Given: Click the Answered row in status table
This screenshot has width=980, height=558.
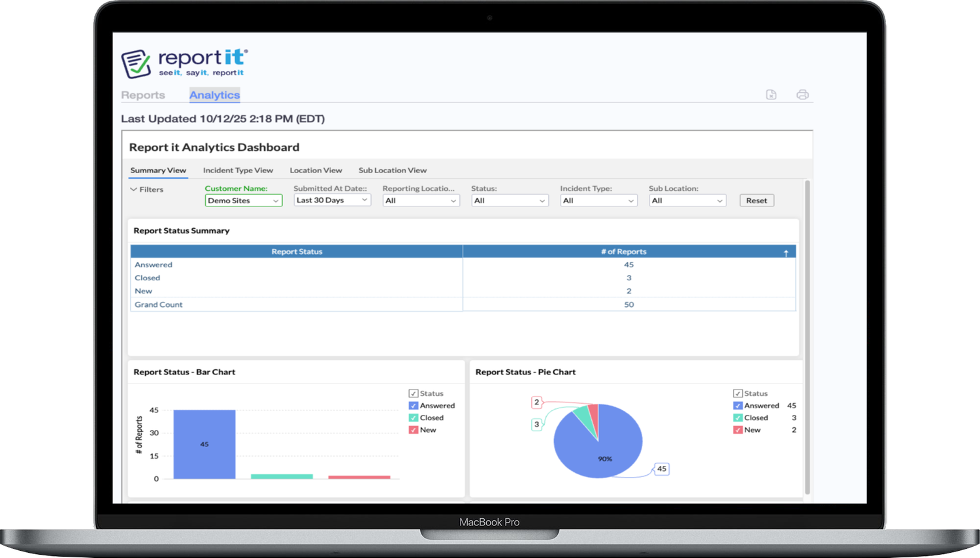Looking at the screenshot, I should [463, 265].
